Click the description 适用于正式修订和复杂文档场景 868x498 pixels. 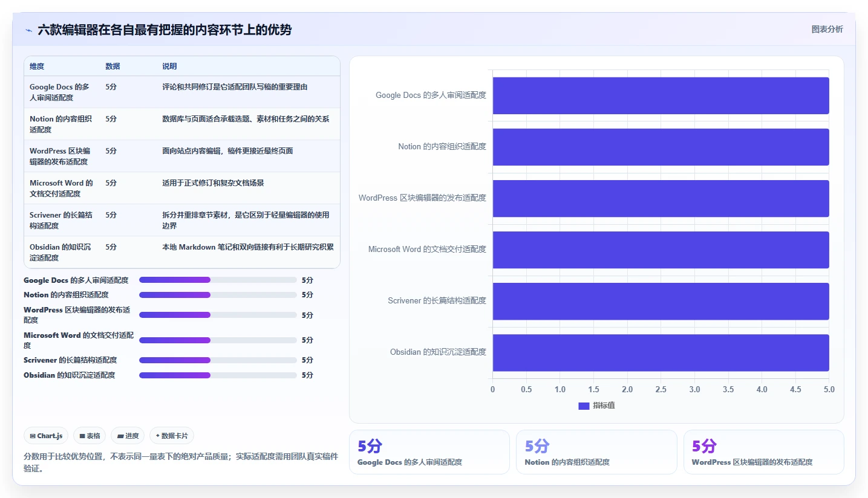point(213,183)
